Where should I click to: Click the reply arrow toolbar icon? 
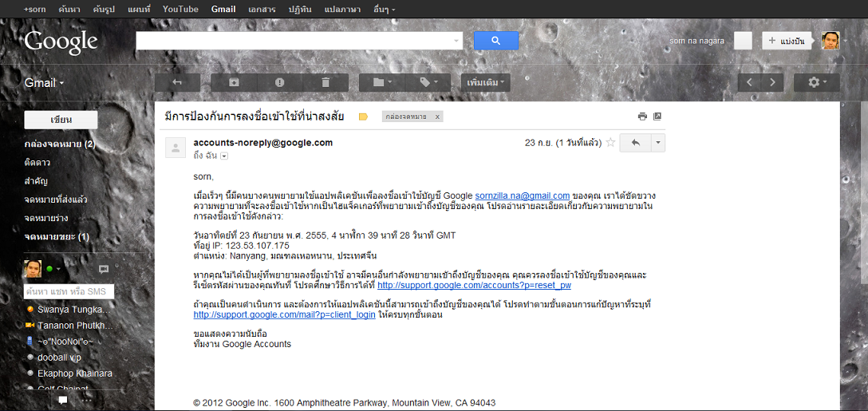tap(177, 82)
